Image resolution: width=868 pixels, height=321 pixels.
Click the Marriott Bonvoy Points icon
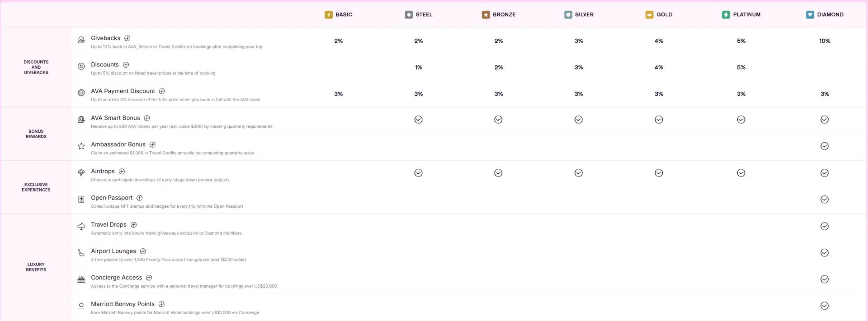[x=81, y=306]
